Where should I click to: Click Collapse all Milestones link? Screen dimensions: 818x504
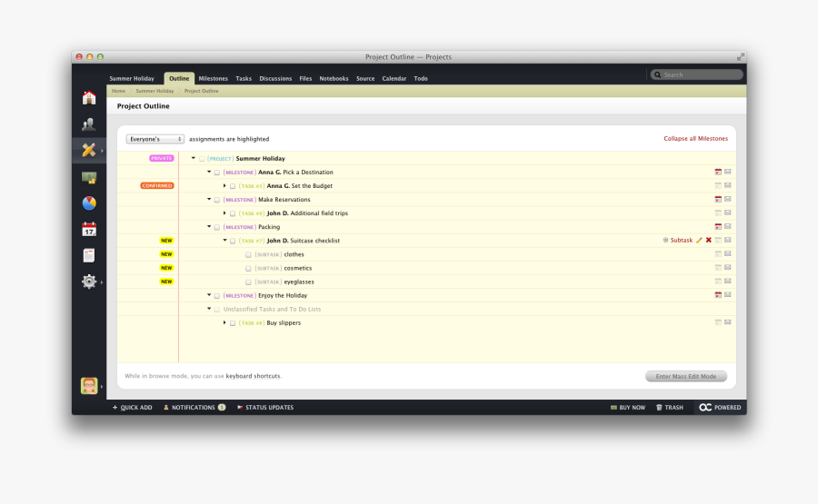click(695, 139)
